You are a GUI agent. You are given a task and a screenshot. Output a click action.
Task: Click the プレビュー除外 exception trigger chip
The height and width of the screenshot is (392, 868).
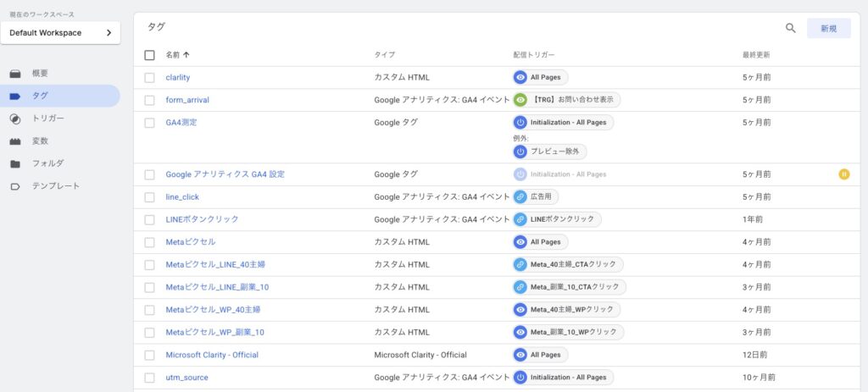pos(549,152)
